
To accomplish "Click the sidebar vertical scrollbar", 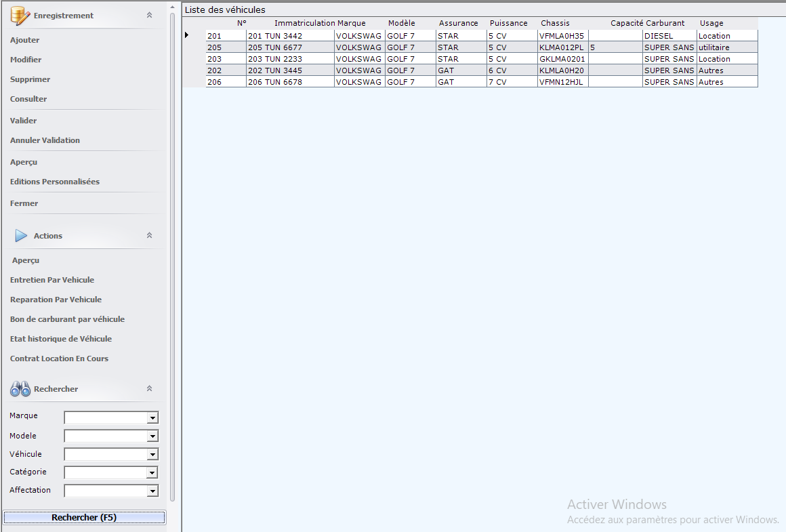I will point(172,255).
